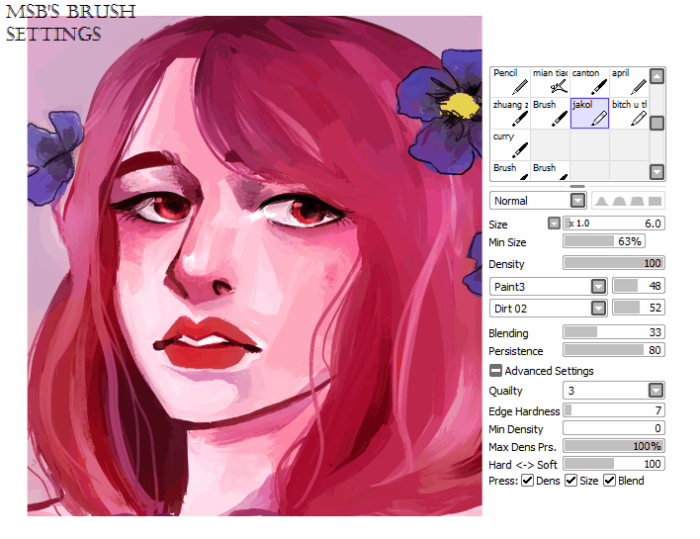
Task: Select the zhuang z brush preset
Action: (510, 113)
